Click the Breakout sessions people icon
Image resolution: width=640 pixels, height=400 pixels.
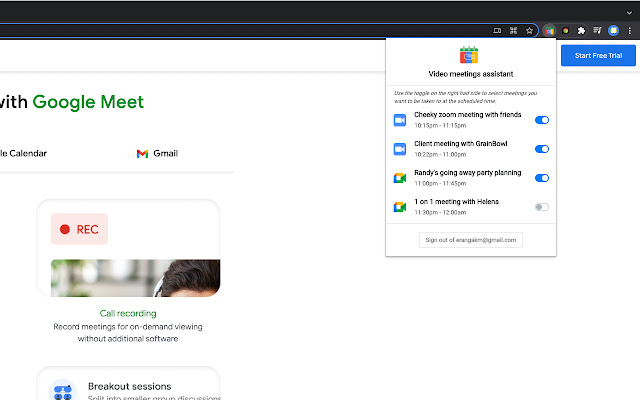click(62, 392)
